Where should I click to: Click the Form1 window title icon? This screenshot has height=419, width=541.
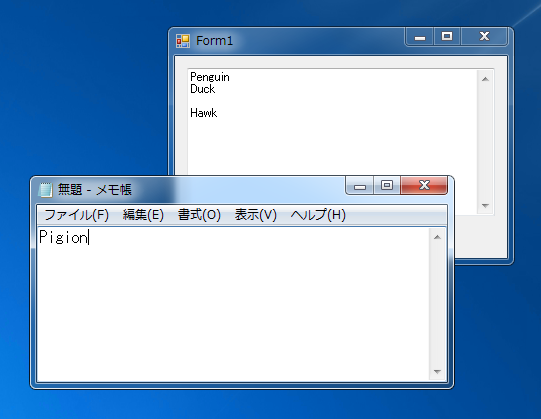click(x=183, y=41)
